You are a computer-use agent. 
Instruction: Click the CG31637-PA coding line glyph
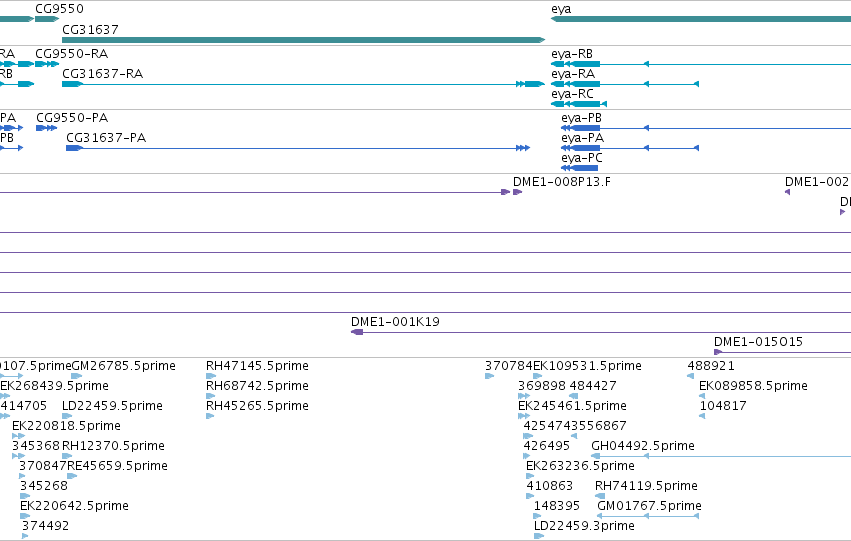pyautogui.click(x=298, y=148)
